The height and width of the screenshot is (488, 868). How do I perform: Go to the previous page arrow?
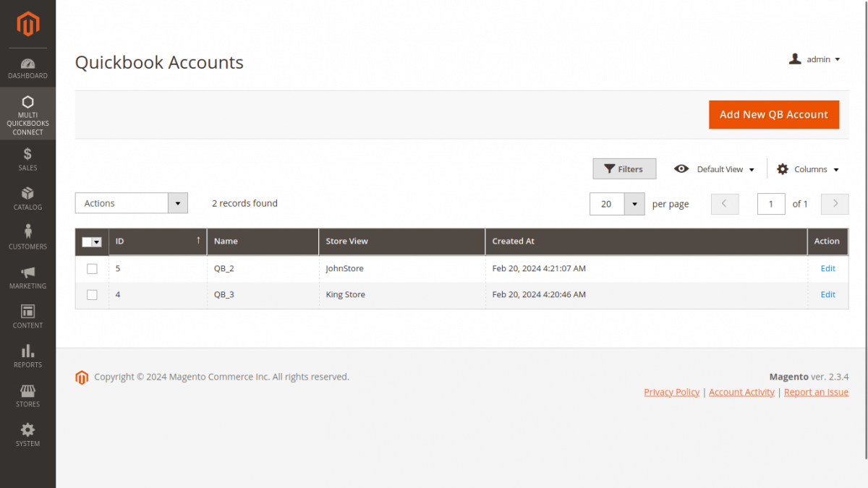point(725,204)
